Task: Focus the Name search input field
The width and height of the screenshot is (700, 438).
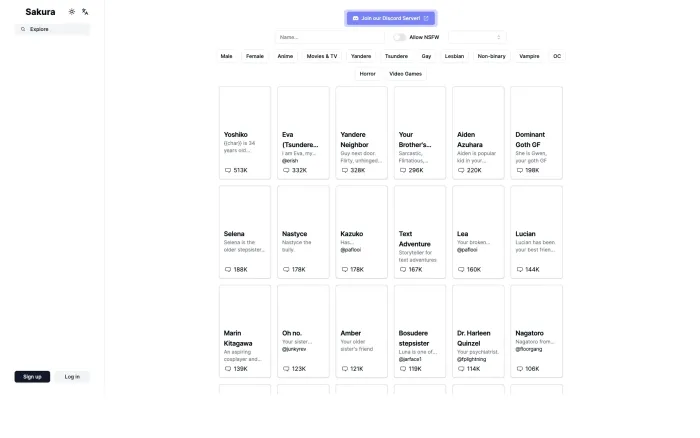Action: [329, 37]
